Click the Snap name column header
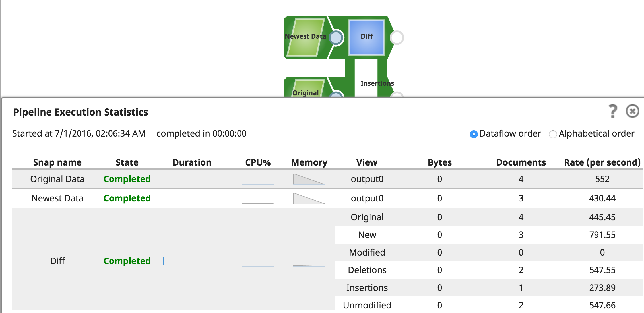644x313 pixels. (57, 162)
